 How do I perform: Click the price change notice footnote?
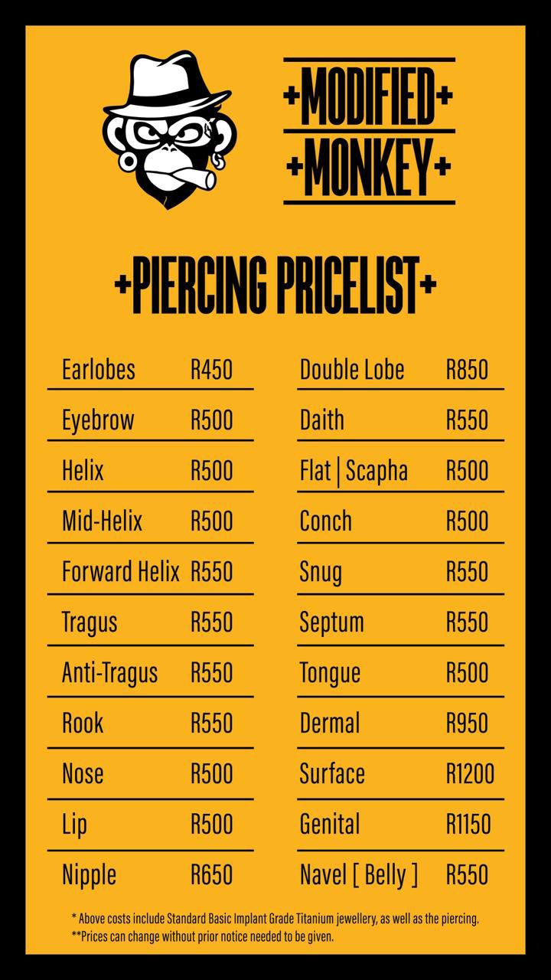tap(203, 936)
